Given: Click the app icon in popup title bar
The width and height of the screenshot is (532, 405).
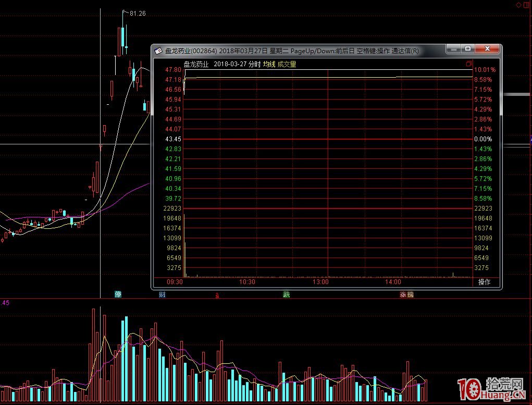Looking at the screenshot, I should 158,51.
